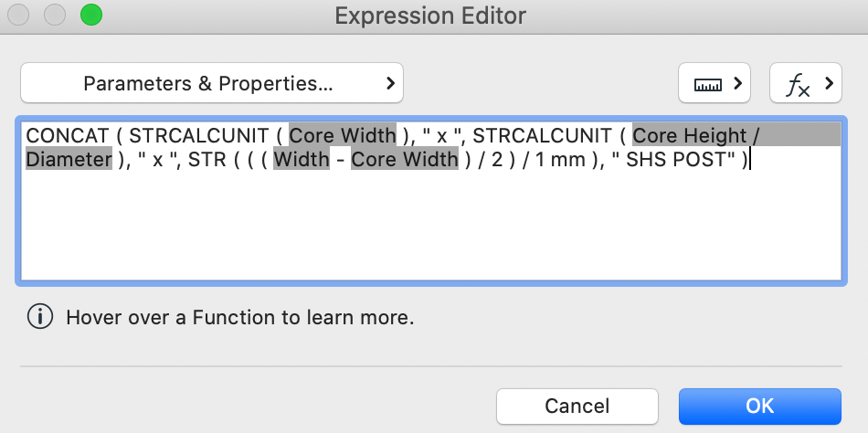
Task: Click Core Width parameter after the minus sign
Action: pos(405,160)
